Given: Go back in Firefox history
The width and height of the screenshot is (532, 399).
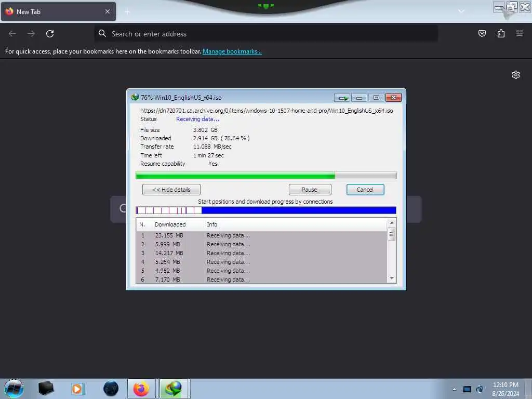Looking at the screenshot, I should [12, 34].
